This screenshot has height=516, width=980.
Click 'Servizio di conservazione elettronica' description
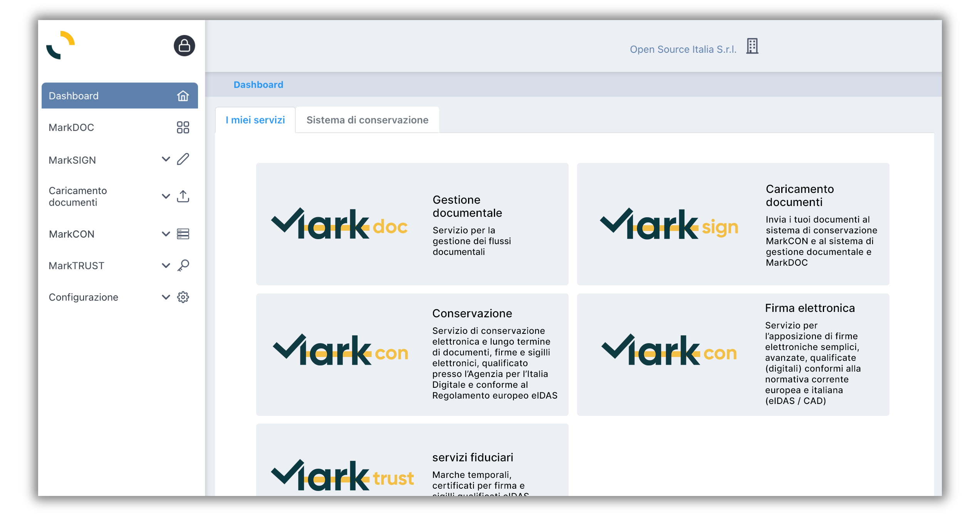[x=495, y=363]
